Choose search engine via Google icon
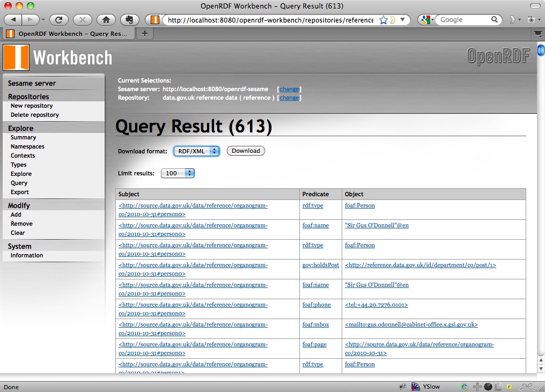 [x=426, y=20]
